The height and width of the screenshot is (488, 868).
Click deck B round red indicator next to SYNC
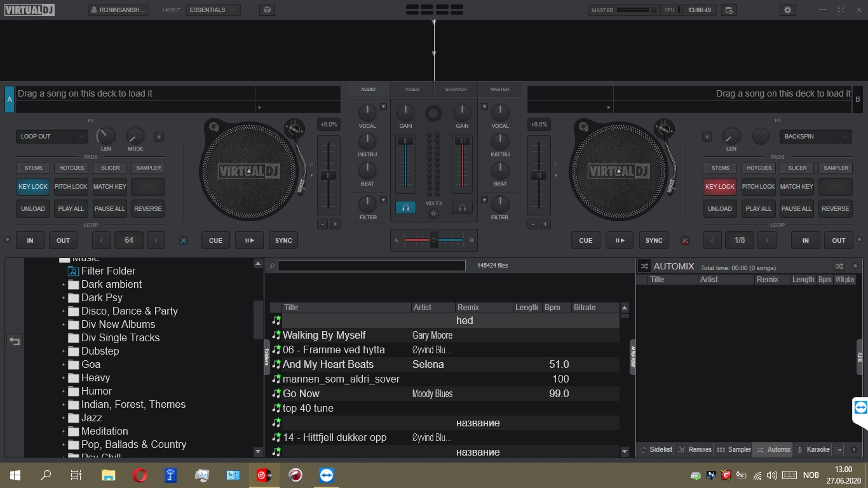click(x=685, y=240)
